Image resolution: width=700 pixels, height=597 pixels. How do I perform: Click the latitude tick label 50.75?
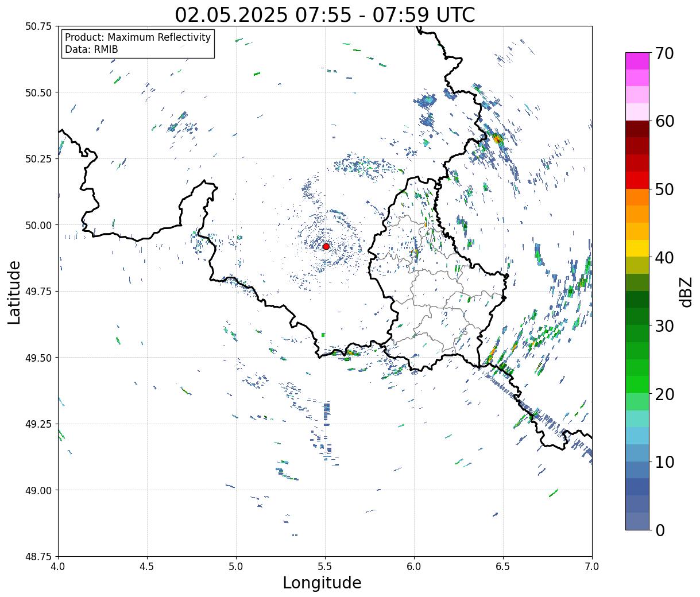tap(38, 26)
